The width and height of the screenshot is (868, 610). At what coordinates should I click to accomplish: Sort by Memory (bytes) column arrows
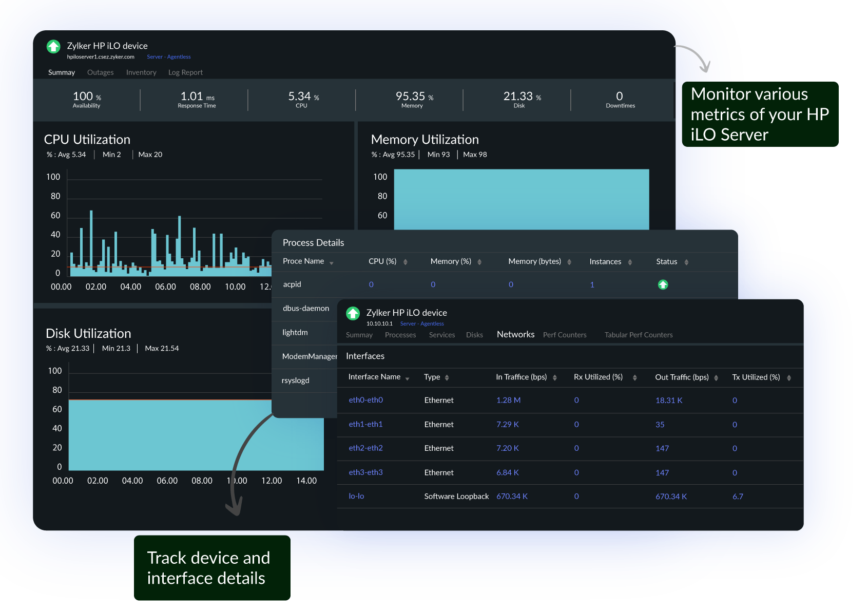[569, 262]
